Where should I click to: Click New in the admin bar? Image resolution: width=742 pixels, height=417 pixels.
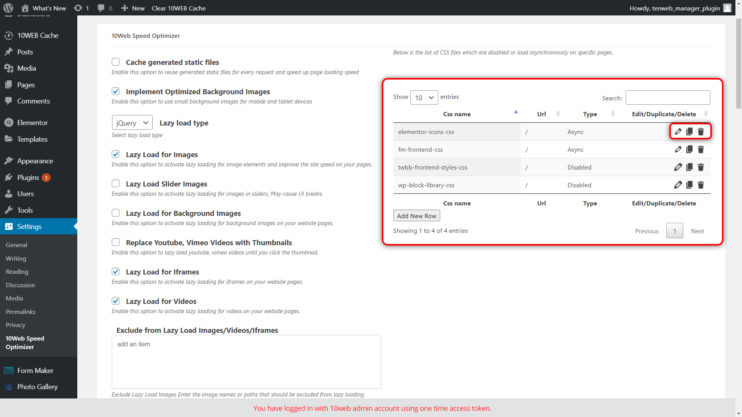(133, 8)
